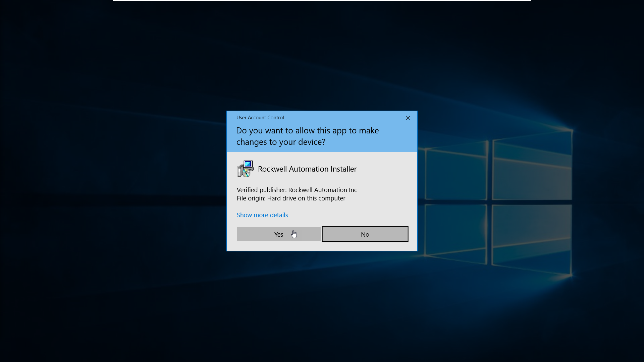Click the monitor graphic in installer icon
Screen dimensions: 644x362
click(x=248, y=165)
